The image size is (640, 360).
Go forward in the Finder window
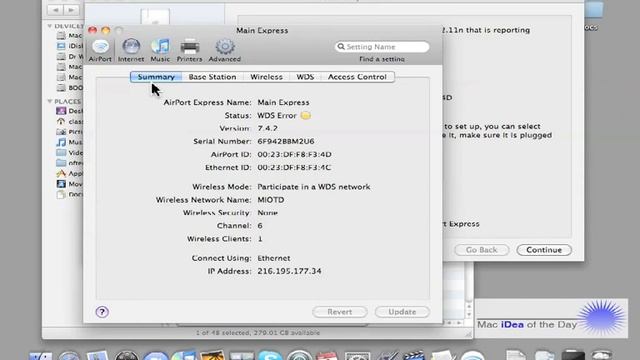pos(71,10)
